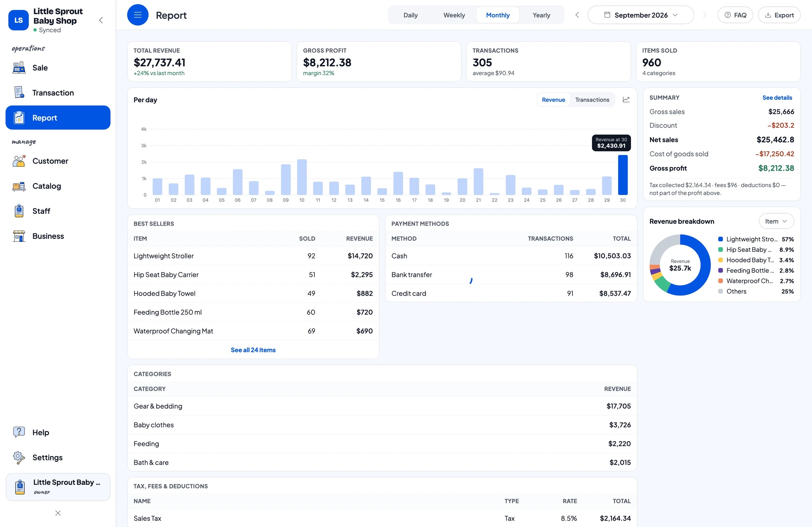This screenshot has height=527, width=812.
Task: Click the Transactions summary card
Action: (x=548, y=62)
